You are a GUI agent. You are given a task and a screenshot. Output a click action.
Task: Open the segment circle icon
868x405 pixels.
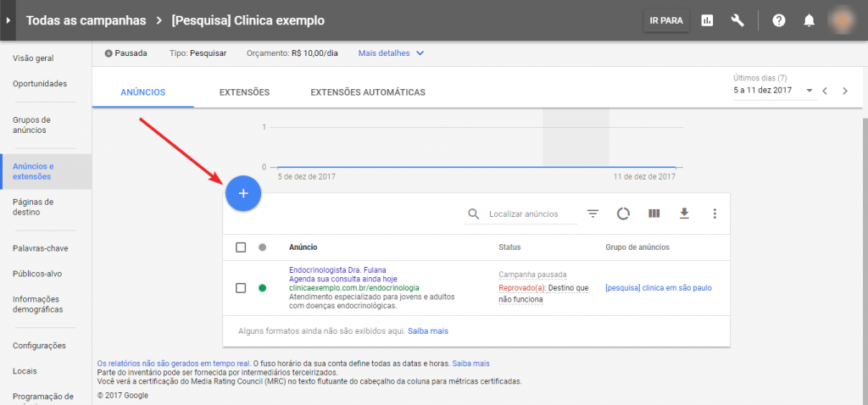(x=623, y=214)
